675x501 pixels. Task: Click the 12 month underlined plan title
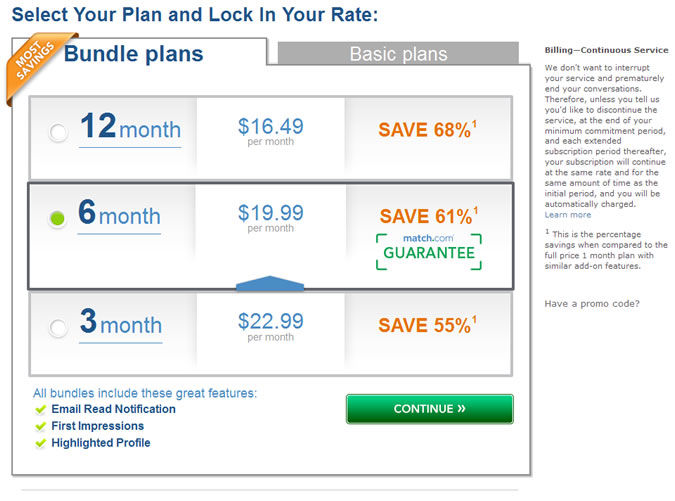(x=130, y=128)
